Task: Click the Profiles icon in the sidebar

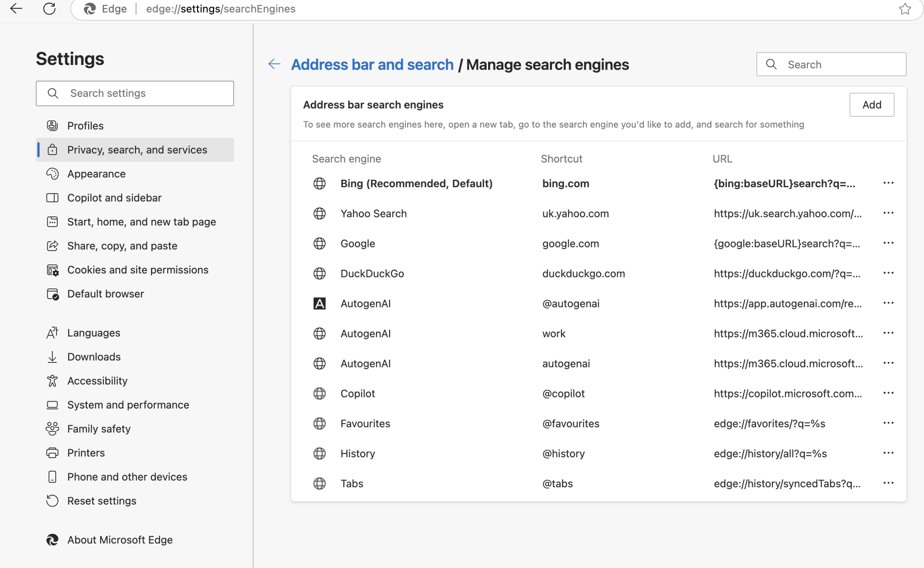Action: [x=52, y=126]
